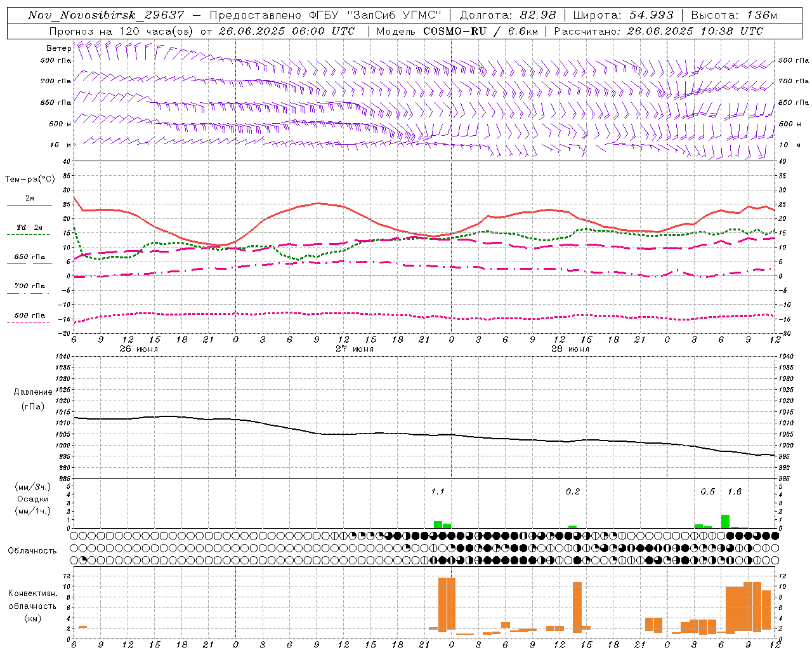Click the precipitation amount 0.5
812x650 pixels.
(x=707, y=491)
